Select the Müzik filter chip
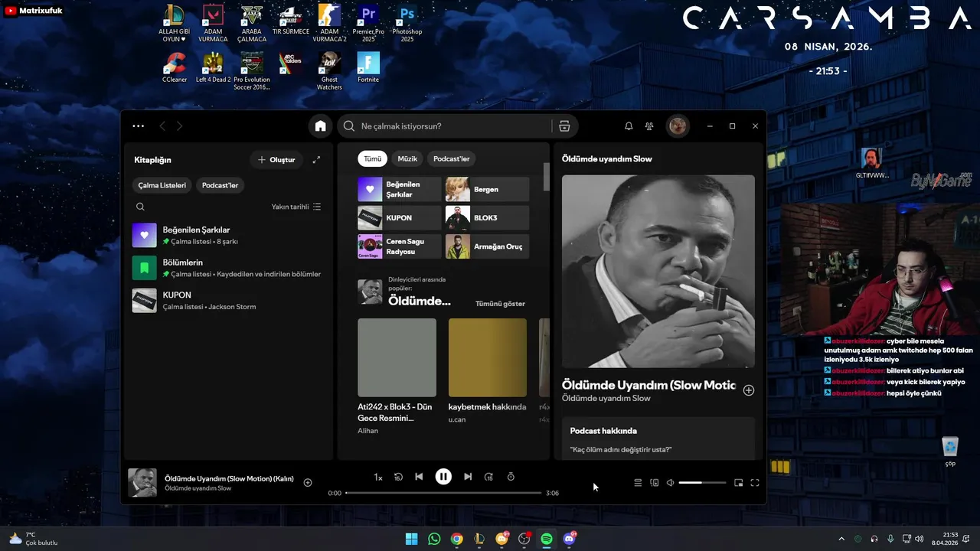This screenshot has width=980, height=551. tap(407, 158)
